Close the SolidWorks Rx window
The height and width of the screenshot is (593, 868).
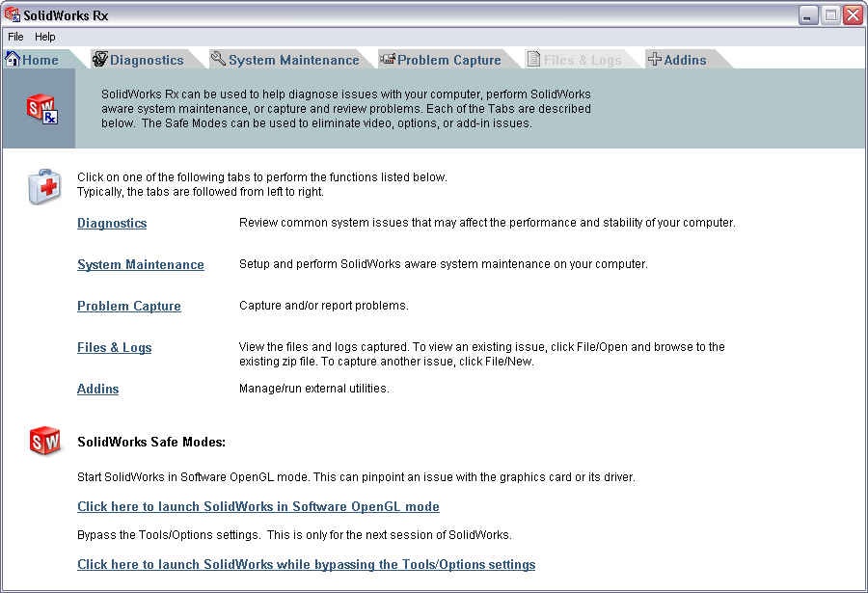pos(854,15)
